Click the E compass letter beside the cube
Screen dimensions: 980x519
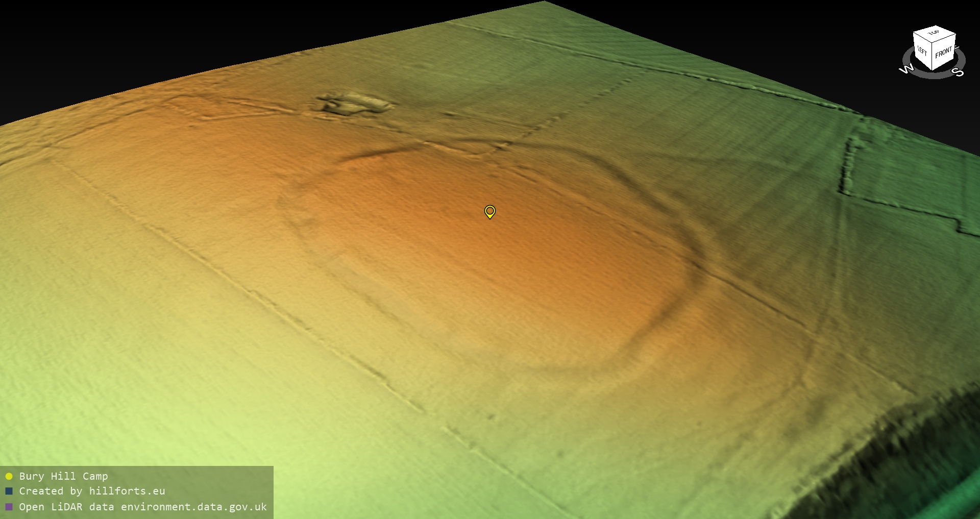point(957,48)
